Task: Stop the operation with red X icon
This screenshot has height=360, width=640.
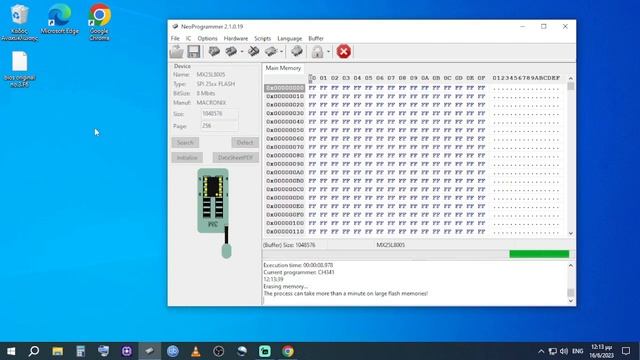Action: (344, 52)
